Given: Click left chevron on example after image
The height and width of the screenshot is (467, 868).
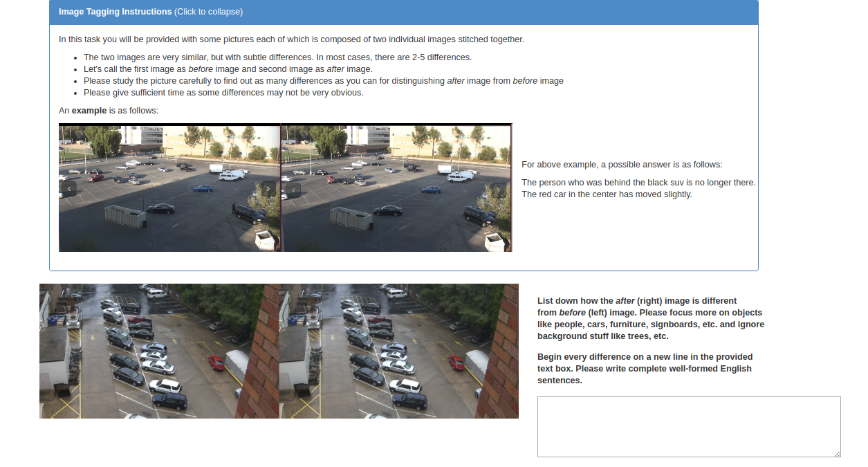Looking at the screenshot, I should (x=293, y=190).
